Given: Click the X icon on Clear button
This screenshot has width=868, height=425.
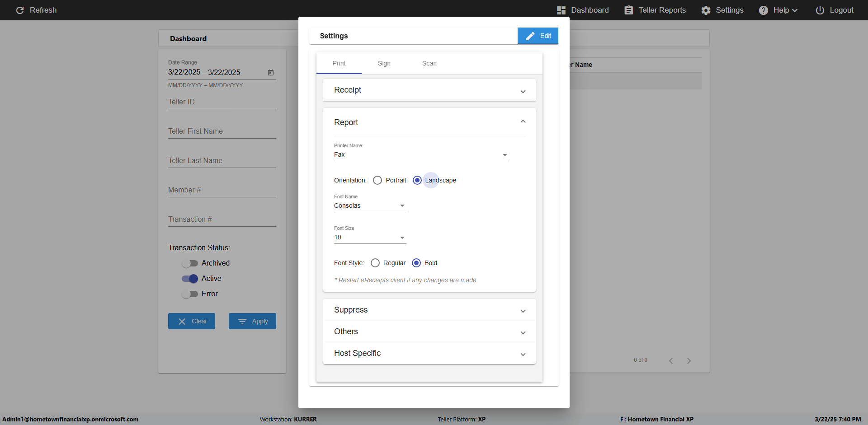Looking at the screenshot, I should (x=182, y=321).
